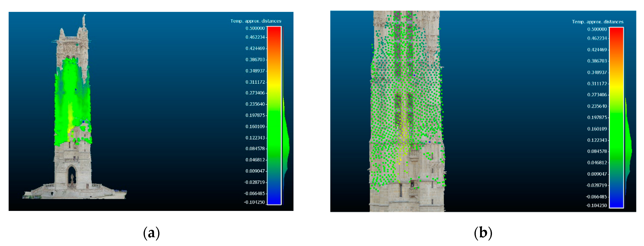Click the 0.500000 label in the right panel

point(597,29)
